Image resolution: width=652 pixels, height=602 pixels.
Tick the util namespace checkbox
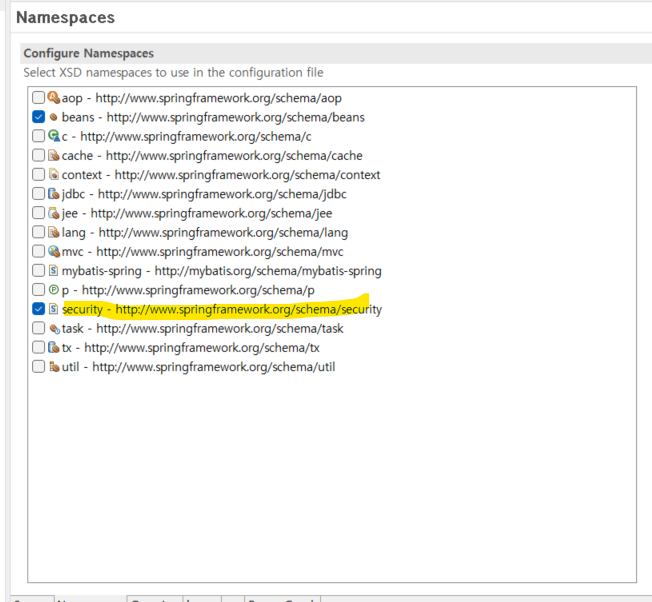(x=38, y=367)
